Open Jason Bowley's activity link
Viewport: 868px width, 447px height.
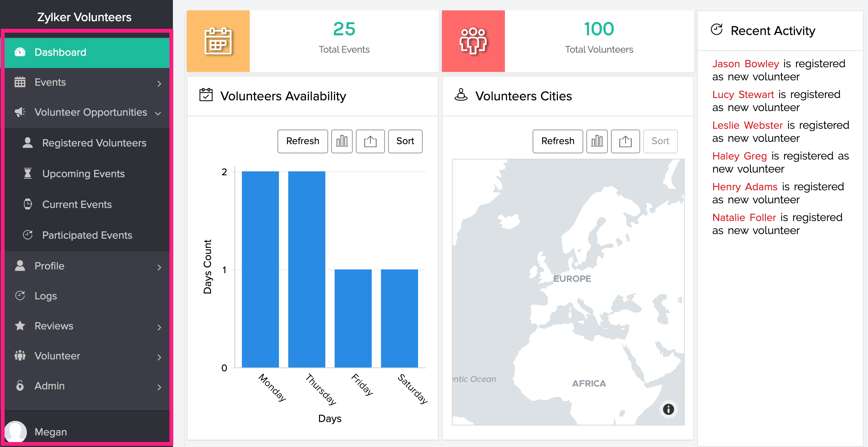pos(745,64)
